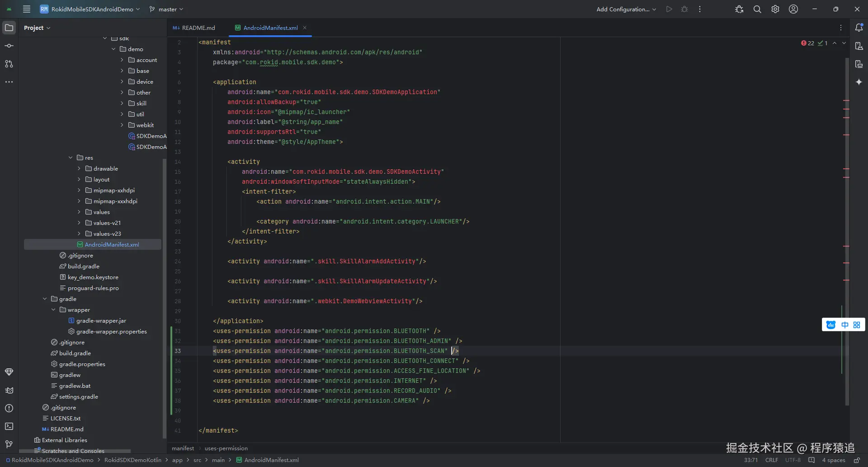Open the AI assistant sparkle icon

coord(859,82)
